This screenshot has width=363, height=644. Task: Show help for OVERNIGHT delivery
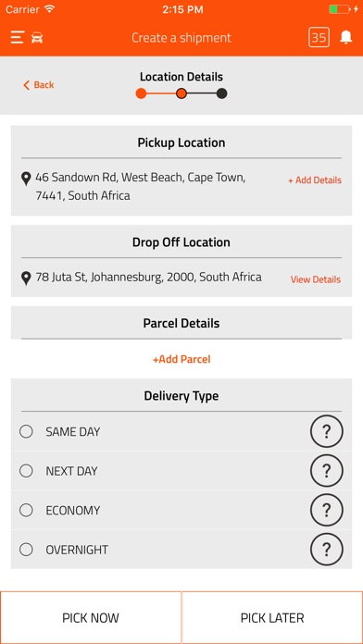(326, 549)
